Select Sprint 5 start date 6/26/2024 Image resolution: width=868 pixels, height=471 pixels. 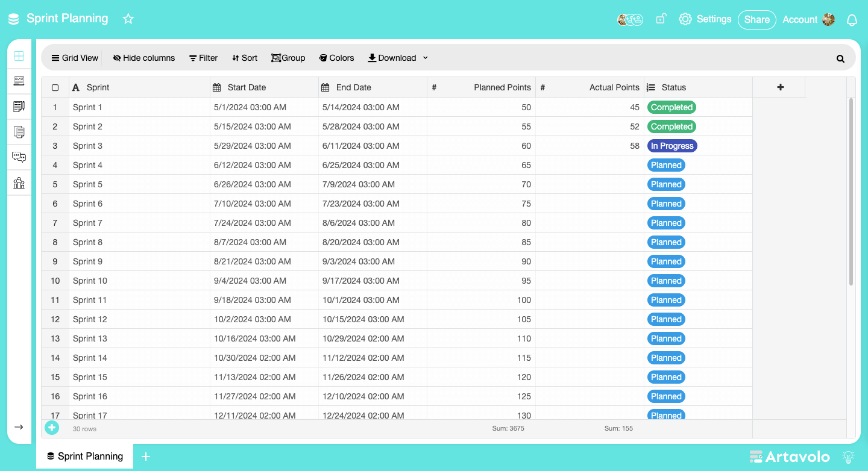(264, 184)
